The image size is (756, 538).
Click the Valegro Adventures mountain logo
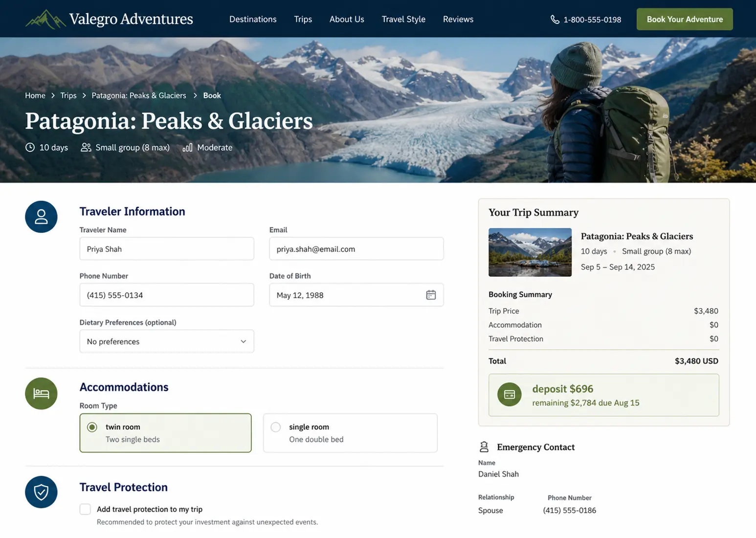tap(45, 19)
